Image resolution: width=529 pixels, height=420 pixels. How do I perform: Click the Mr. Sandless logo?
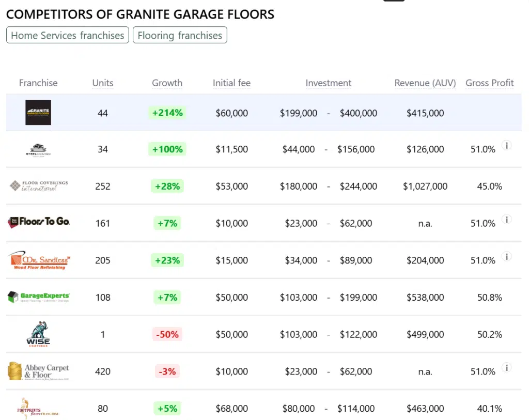(38, 260)
